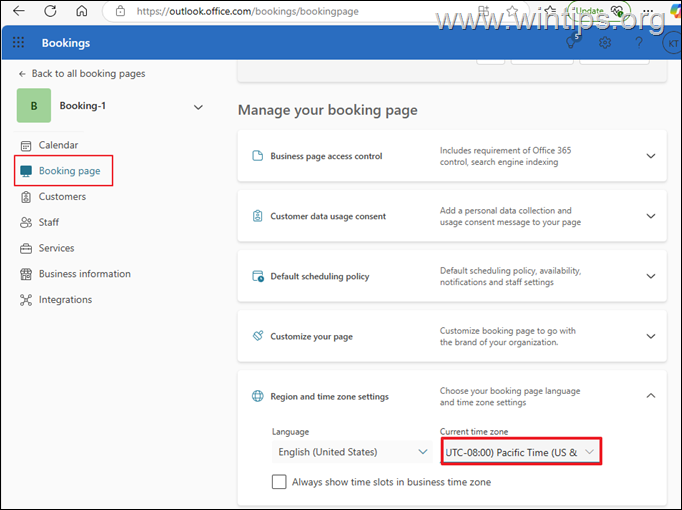Click the Bookings app title
Image resolution: width=682 pixels, height=510 pixels.
[x=66, y=43]
